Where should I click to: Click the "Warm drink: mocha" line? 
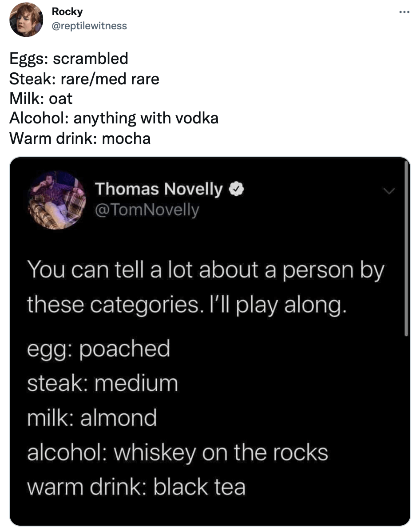coord(80,139)
